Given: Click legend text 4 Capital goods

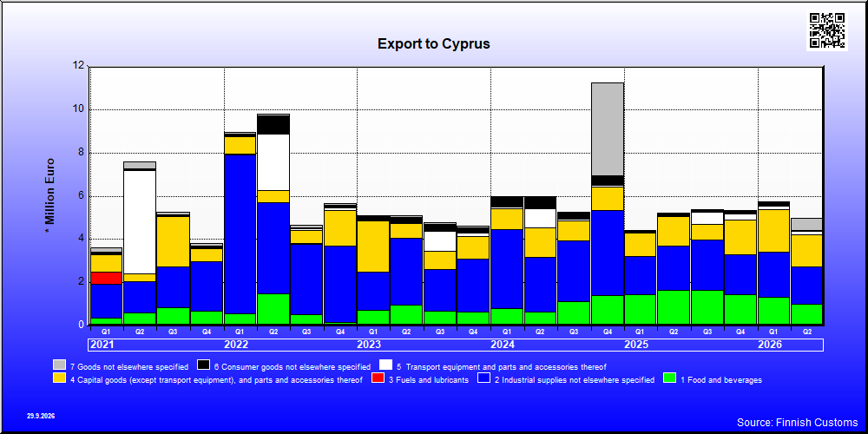Looking at the screenshot, I should 216,380.
